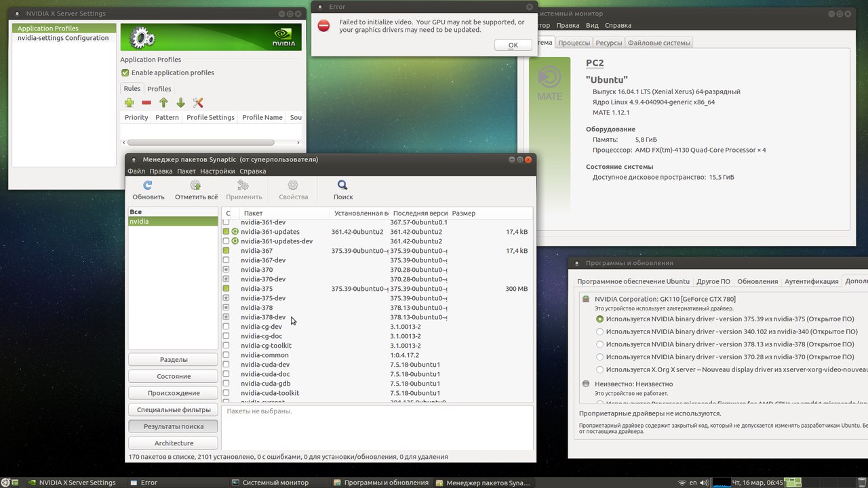Click Architecture button in Synaptic
The width and height of the screenshot is (868, 488).
pos(174,443)
